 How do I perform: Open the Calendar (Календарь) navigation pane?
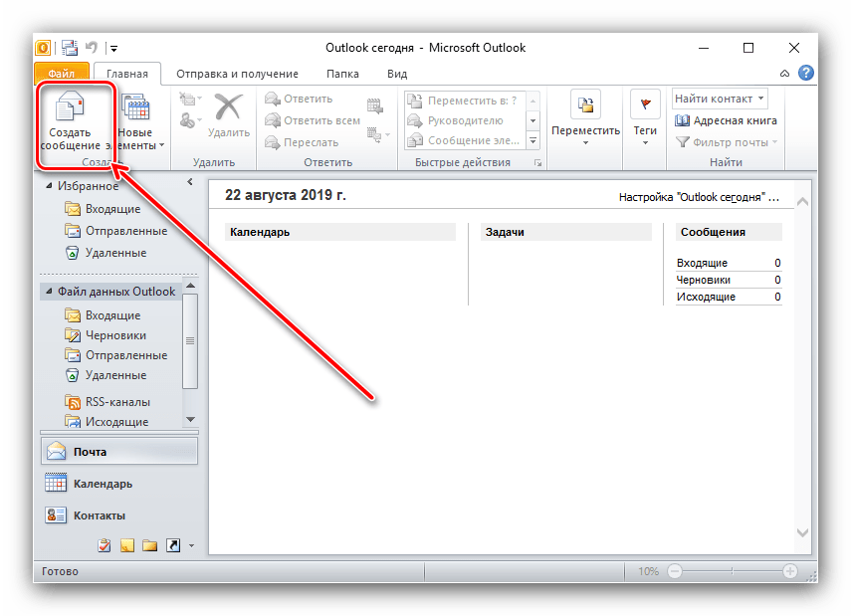(x=102, y=484)
